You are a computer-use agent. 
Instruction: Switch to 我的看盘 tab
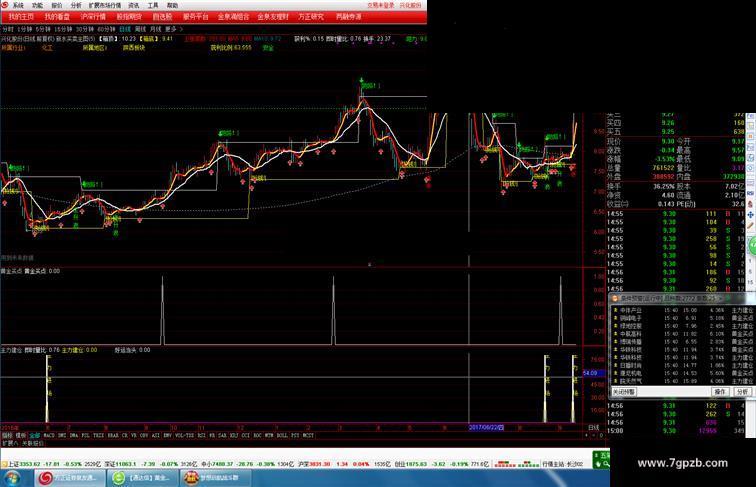(x=57, y=16)
